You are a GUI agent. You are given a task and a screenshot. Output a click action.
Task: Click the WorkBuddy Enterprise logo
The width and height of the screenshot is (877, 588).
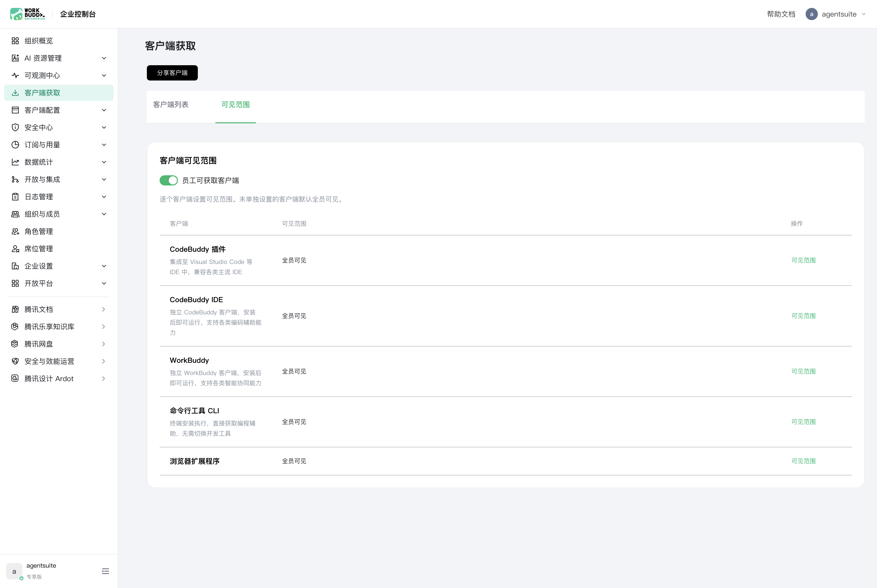click(x=27, y=14)
